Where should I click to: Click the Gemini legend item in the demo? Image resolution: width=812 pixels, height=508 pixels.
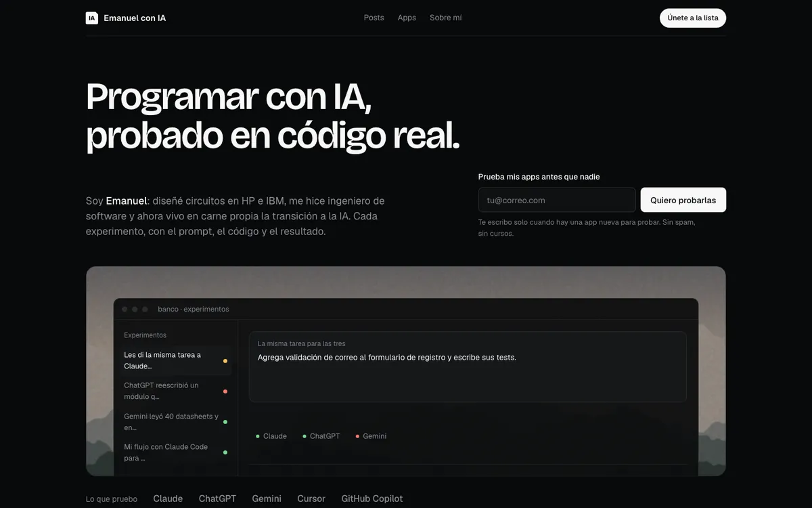(371, 436)
